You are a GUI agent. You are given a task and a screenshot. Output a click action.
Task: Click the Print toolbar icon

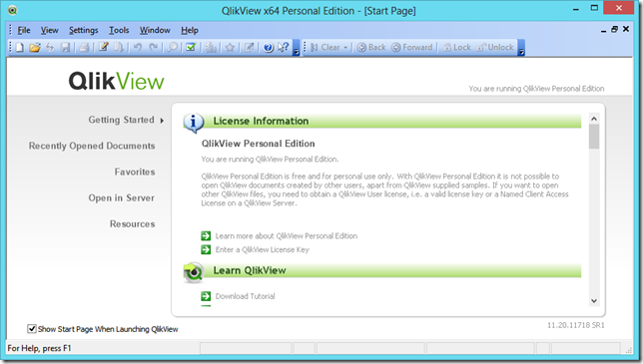pos(85,48)
